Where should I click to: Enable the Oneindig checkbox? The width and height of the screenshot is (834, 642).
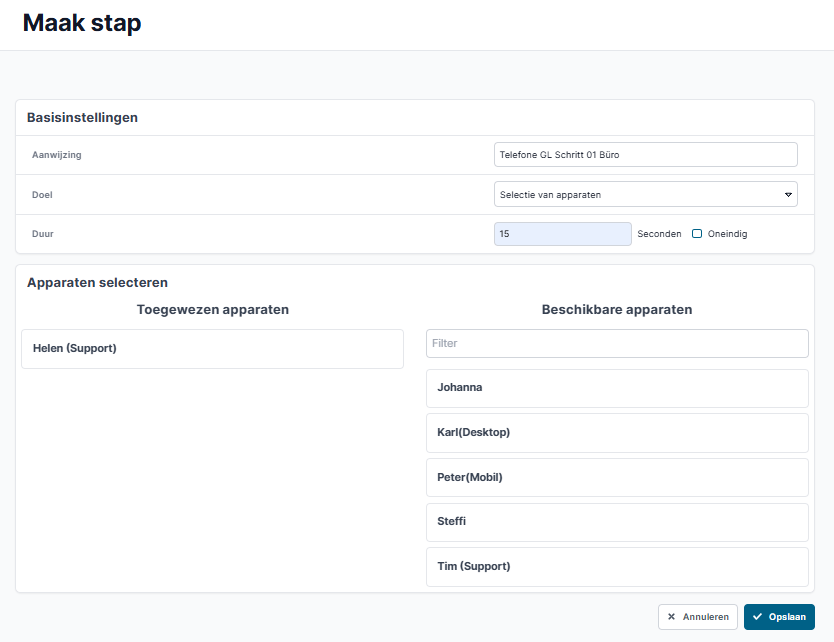click(697, 234)
